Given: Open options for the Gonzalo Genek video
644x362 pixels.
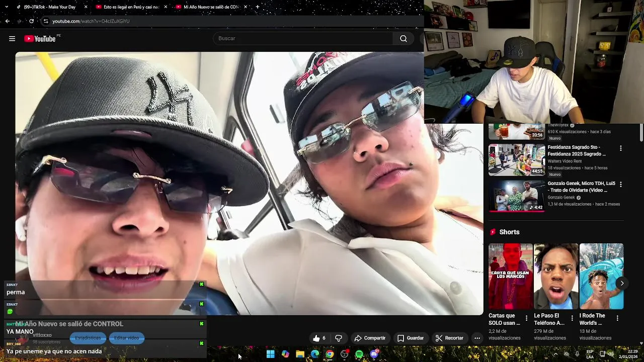Looking at the screenshot, I should pos(620,185).
